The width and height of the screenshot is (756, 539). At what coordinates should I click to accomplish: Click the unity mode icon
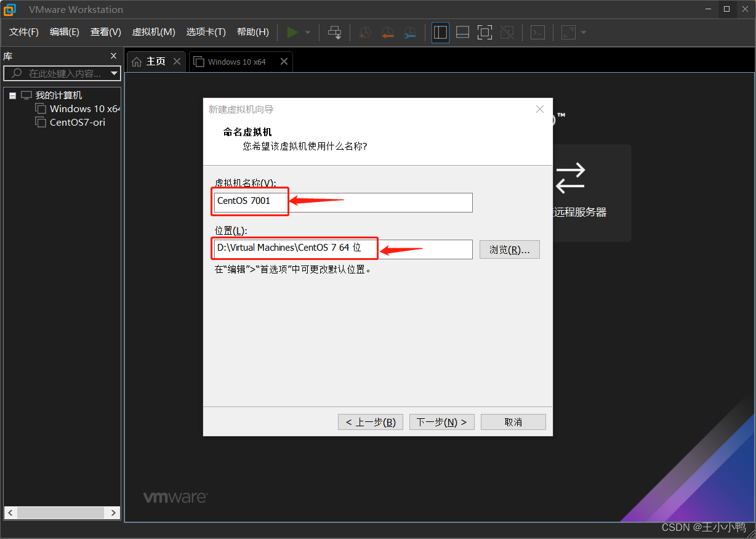tap(507, 32)
